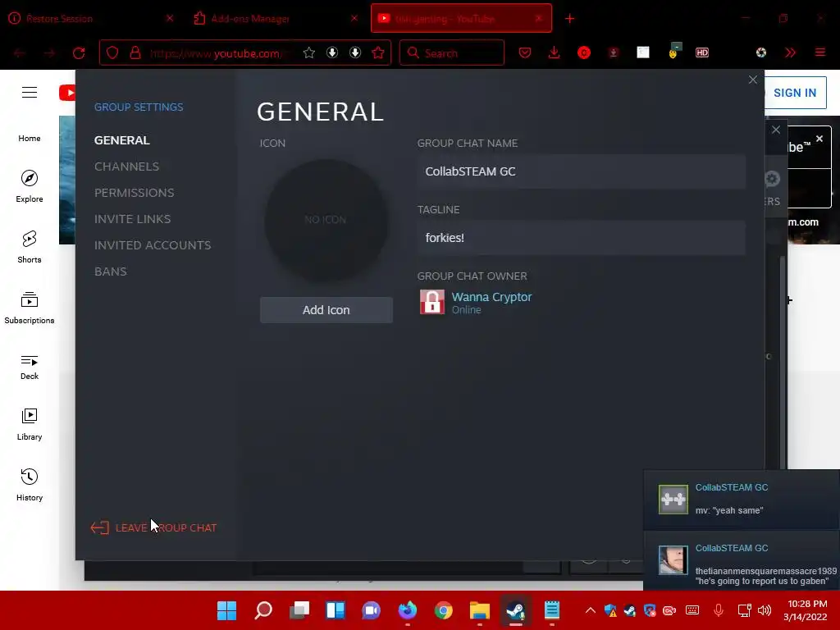Open the browser Downloads panel
840x630 pixels.
pos(555,52)
